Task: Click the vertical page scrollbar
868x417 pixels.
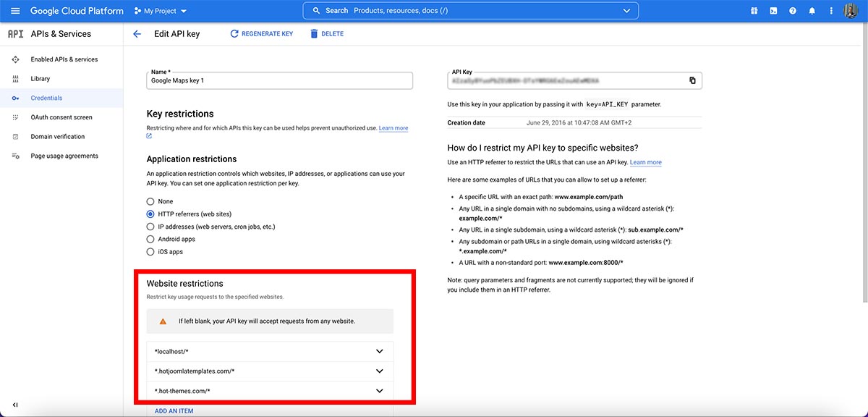Action: pyautogui.click(x=864, y=163)
